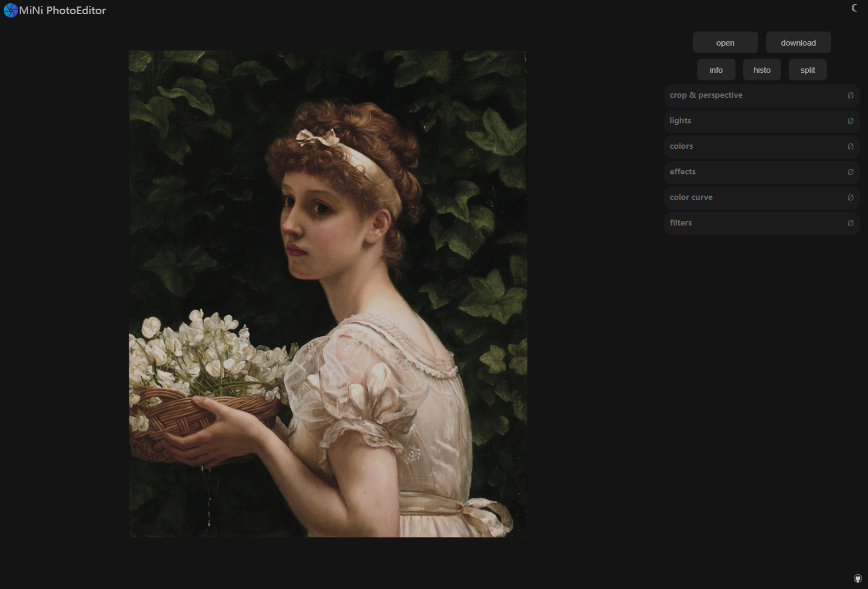The height and width of the screenshot is (589, 868).
Task: Click the download button
Action: [798, 43]
